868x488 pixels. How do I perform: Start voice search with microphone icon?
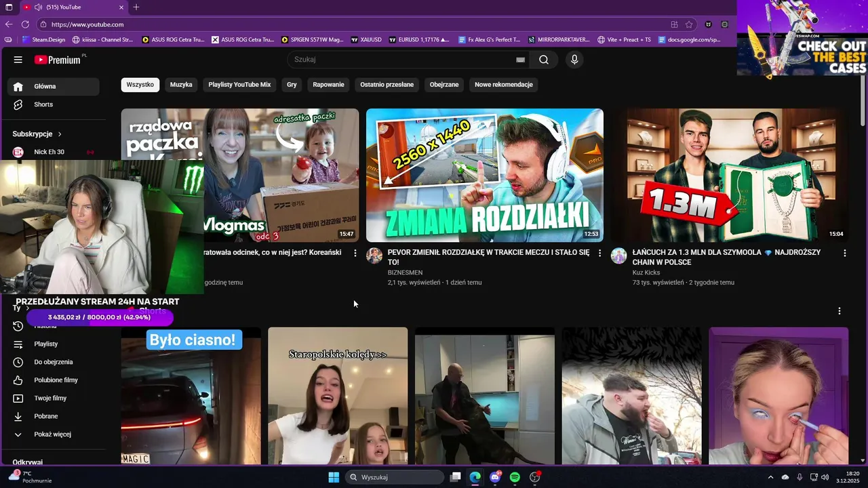point(574,60)
